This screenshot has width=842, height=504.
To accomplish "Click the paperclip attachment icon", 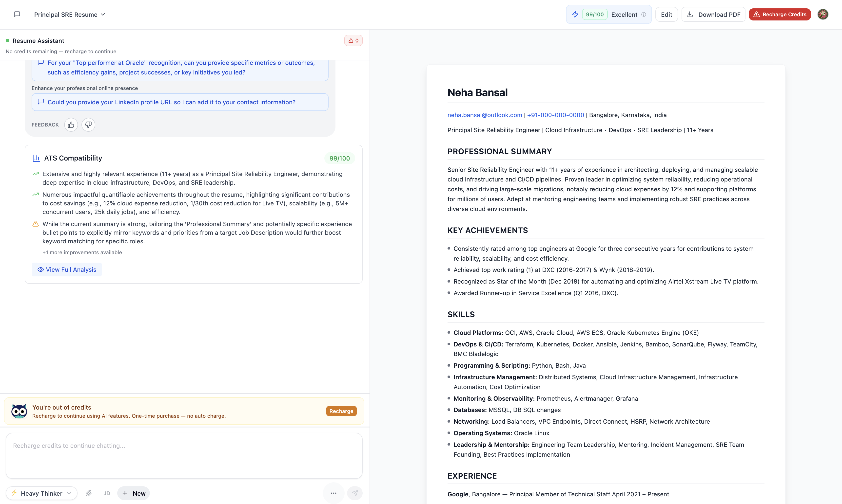I will point(89,493).
